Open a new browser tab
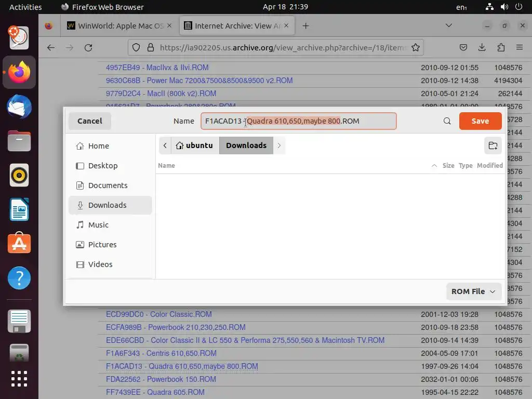532x399 pixels. pyautogui.click(x=305, y=26)
